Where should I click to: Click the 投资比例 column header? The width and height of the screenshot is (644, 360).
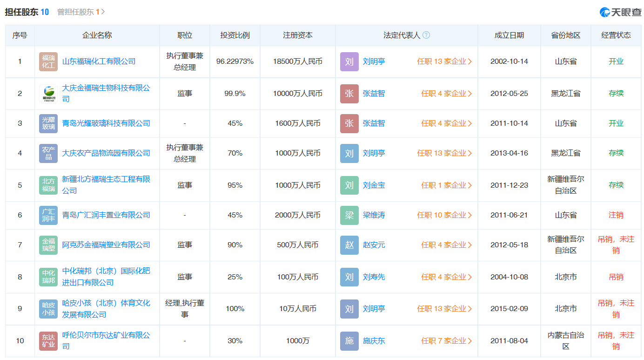pyautogui.click(x=235, y=35)
